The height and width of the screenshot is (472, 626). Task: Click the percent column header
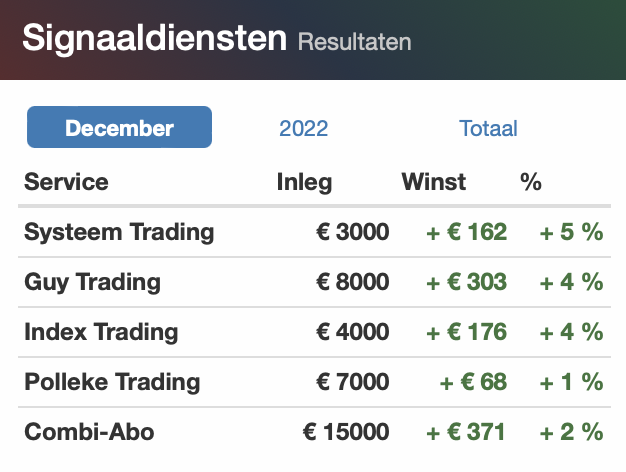pyautogui.click(x=531, y=182)
